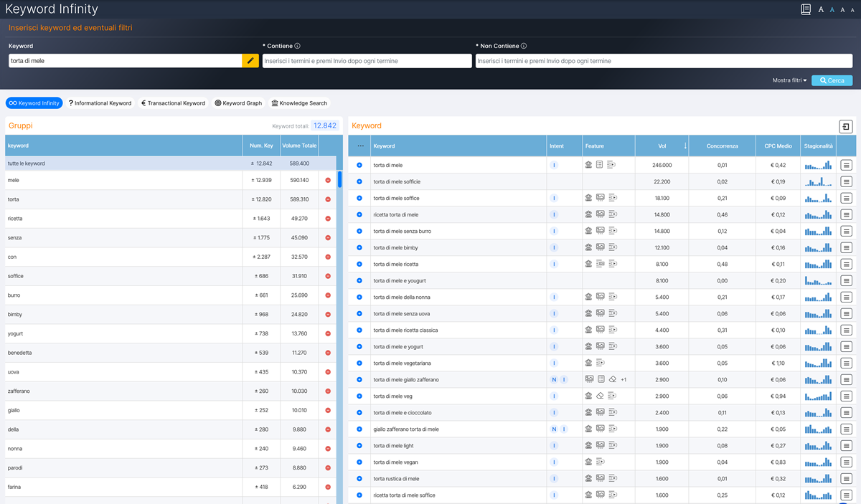Viewport: 861px width, 504px height.
Task: Open the three-dots column options header
Action: pos(360,146)
